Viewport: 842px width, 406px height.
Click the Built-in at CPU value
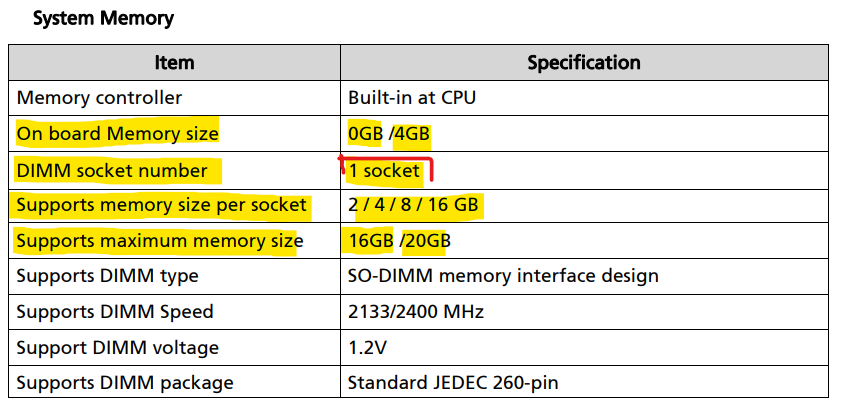412,98
